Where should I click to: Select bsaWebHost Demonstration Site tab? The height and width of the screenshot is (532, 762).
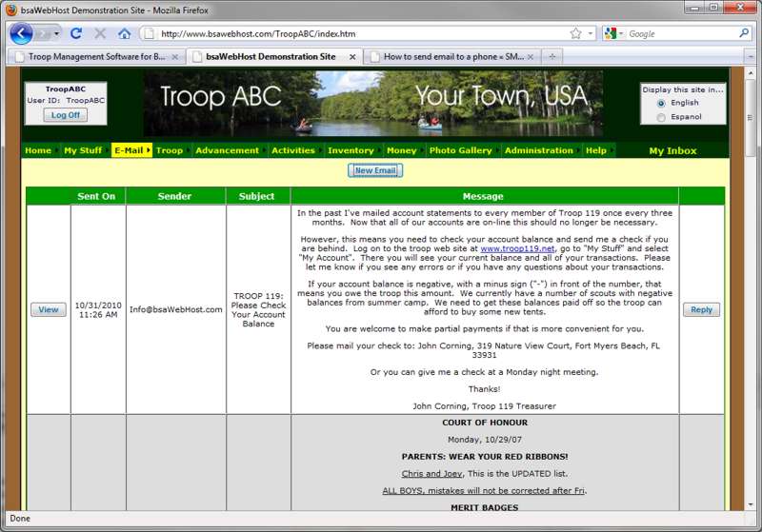pos(274,57)
